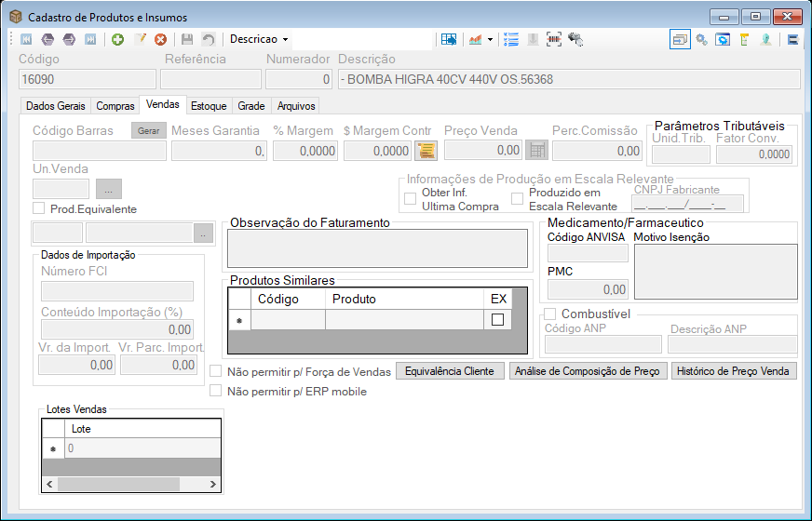Click the Lotes Vendas scroll right arrow
The width and height of the screenshot is (812, 521).
pyautogui.click(x=213, y=485)
